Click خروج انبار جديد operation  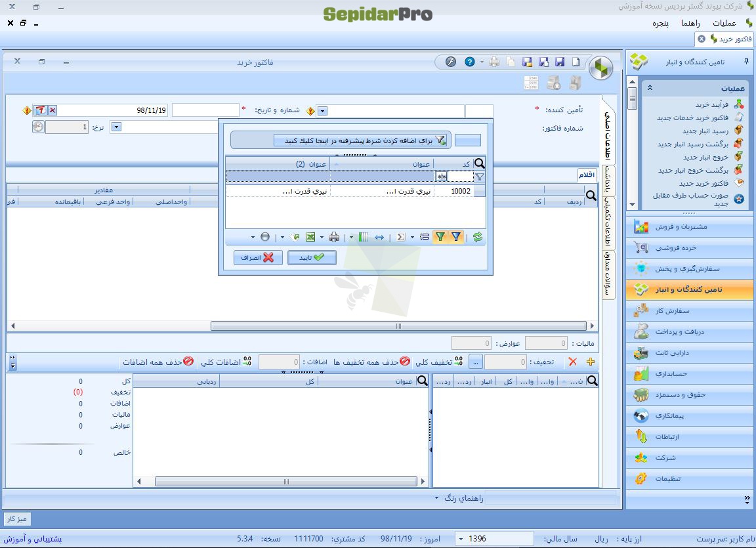pos(713,157)
